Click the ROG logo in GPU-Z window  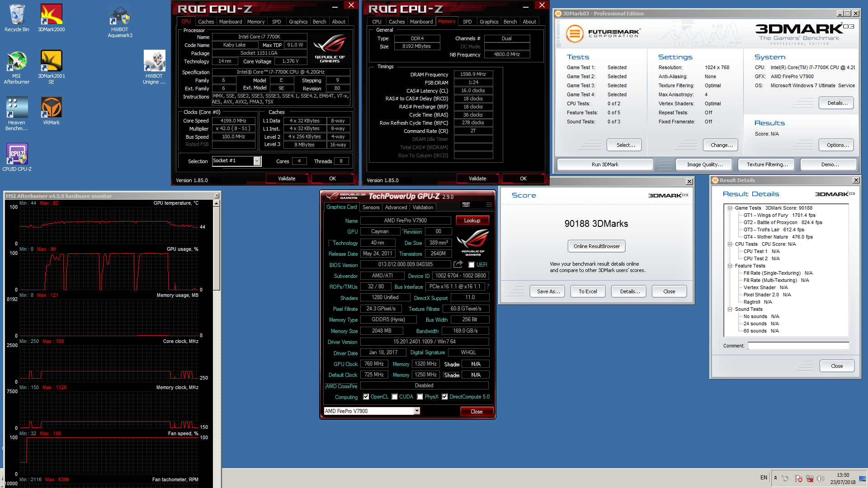point(473,243)
